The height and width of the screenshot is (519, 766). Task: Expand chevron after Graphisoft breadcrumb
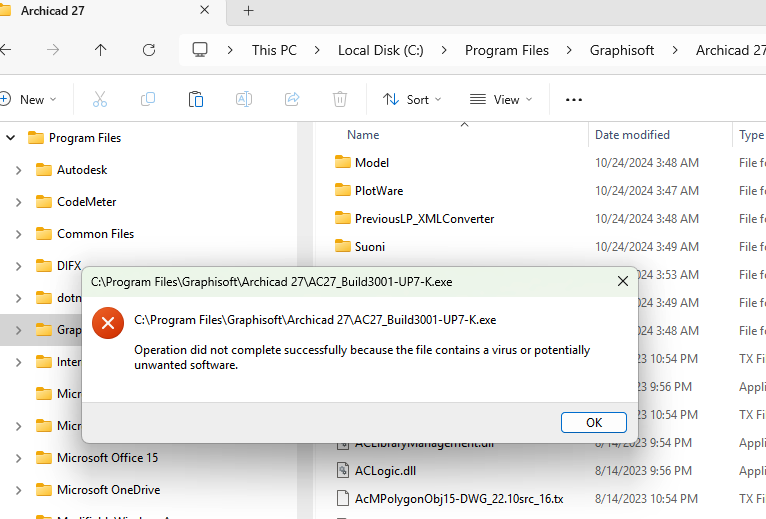[x=675, y=50]
